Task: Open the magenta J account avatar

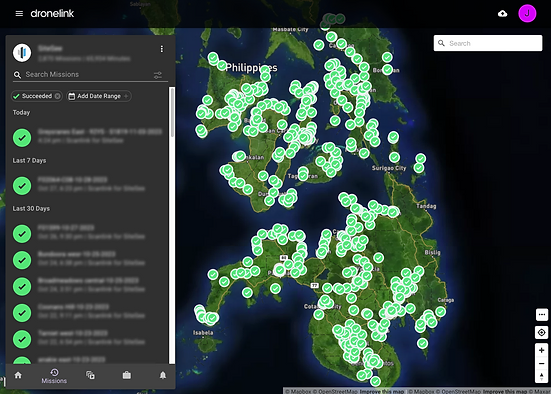Action: 527,14
